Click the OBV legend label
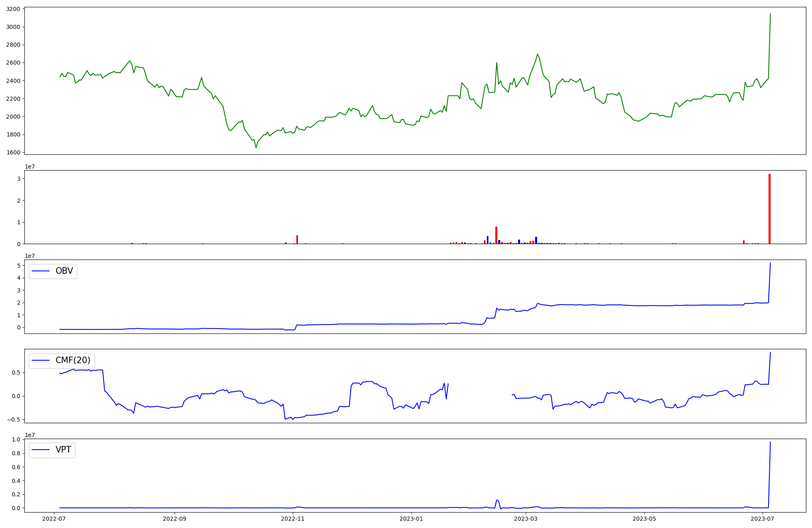Screen dimensions: 812x528 coord(64,271)
